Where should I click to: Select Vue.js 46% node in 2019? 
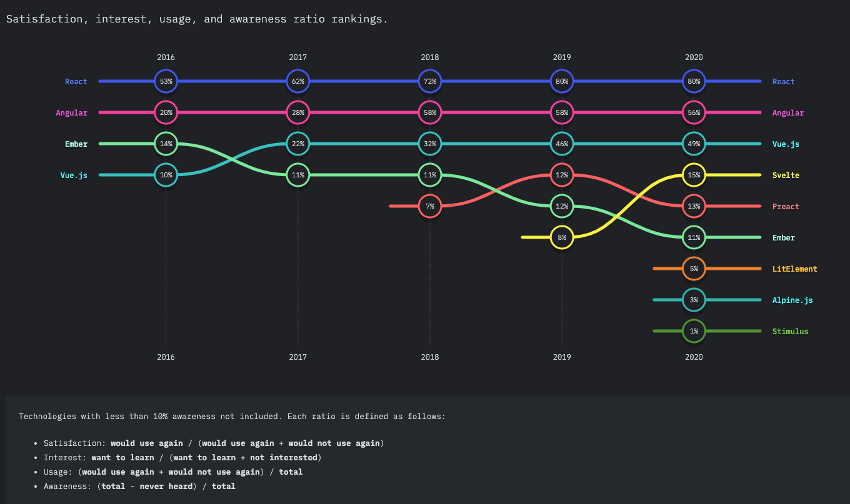pos(562,144)
